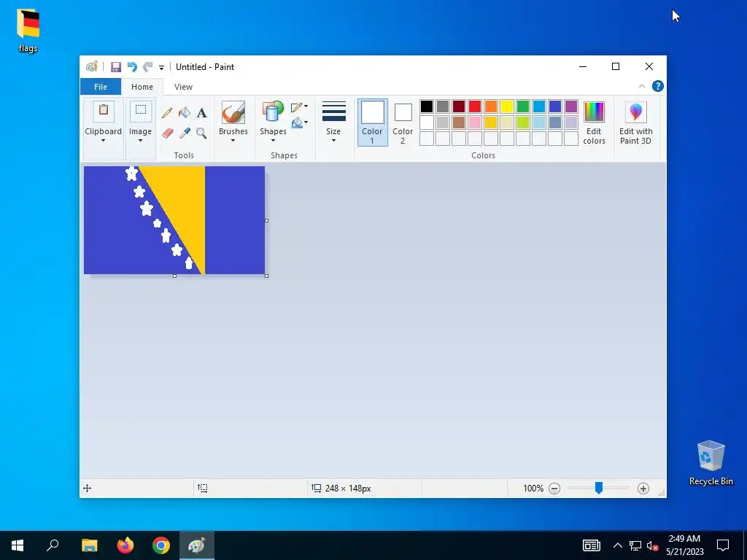The width and height of the screenshot is (747, 560).
Task: Open the flags folder on desktop
Action: pyautogui.click(x=28, y=31)
